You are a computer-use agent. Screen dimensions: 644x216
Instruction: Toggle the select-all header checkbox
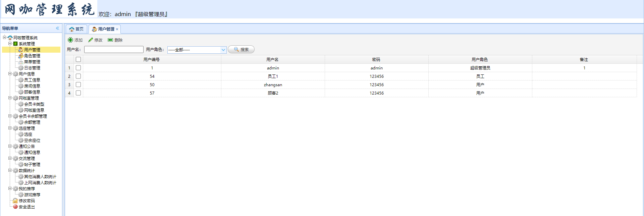[78, 59]
